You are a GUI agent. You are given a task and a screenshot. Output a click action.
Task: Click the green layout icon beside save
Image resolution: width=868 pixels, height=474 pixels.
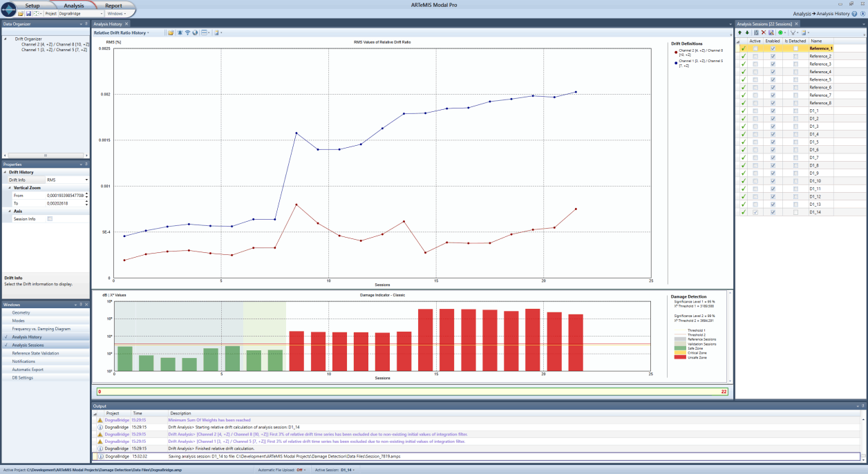[x=36, y=13]
